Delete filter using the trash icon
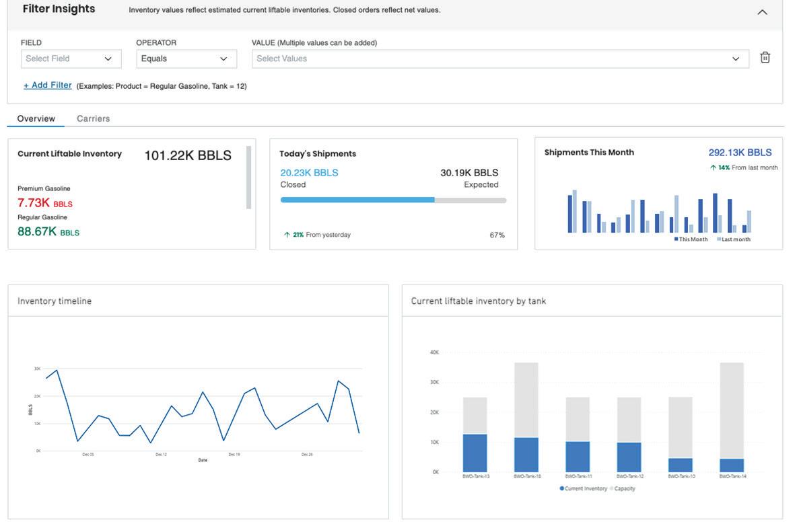This screenshot has width=795, height=532. (x=765, y=58)
